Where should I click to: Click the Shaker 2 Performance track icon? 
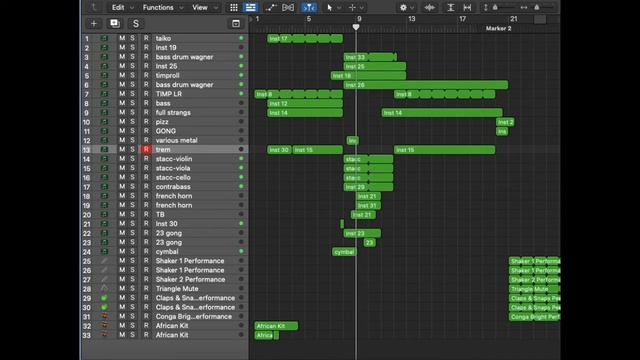[x=104, y=279]
